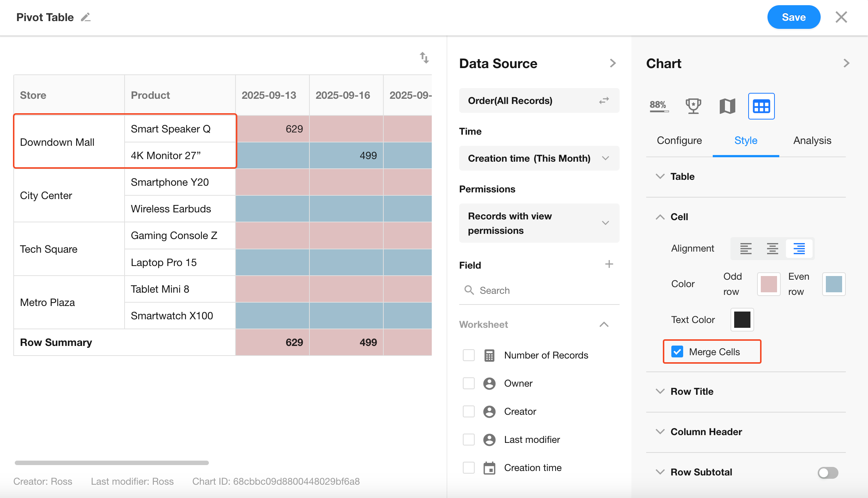Set cell alignment to center
The image size is (868, 498).
click(772, 249)
